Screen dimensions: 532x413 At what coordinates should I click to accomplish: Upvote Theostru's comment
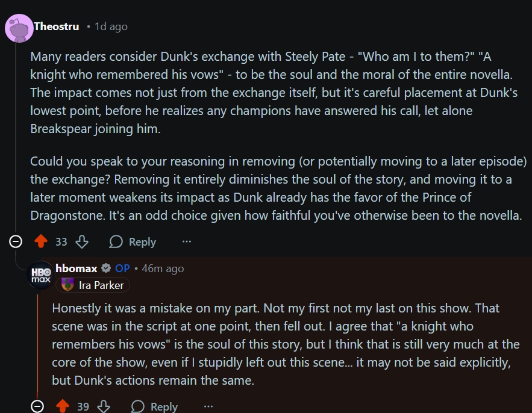(41, 242)
